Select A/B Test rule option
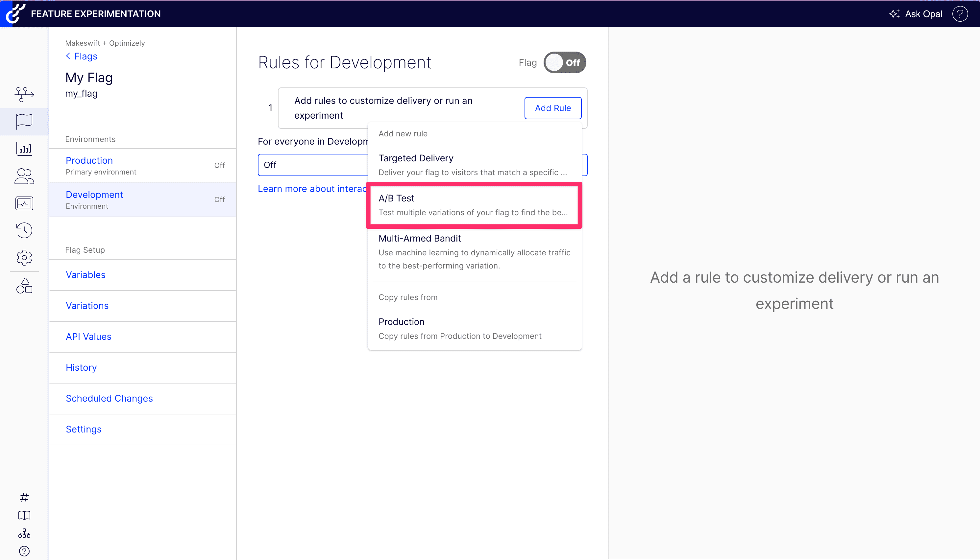The image size is (980, 560). tap(474, 205)
